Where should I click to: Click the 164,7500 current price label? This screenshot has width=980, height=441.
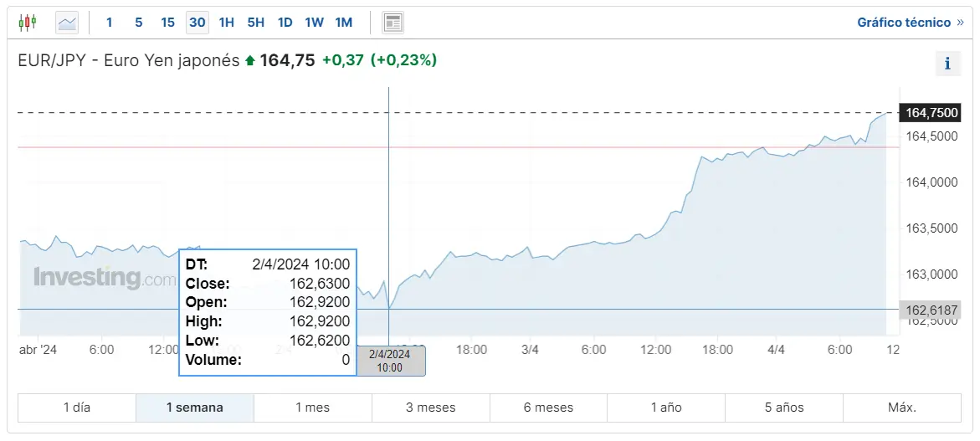pyautogui.click(x=929, y=113)
